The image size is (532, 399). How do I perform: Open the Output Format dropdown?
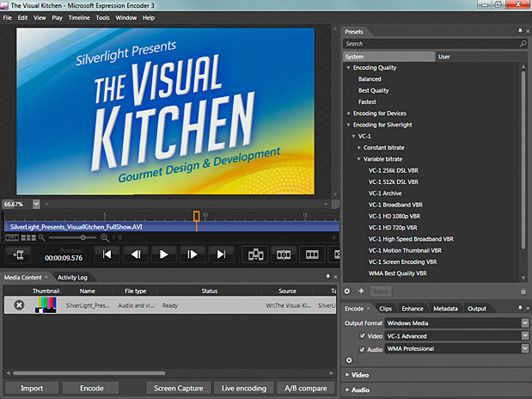[x=524, y=323]
